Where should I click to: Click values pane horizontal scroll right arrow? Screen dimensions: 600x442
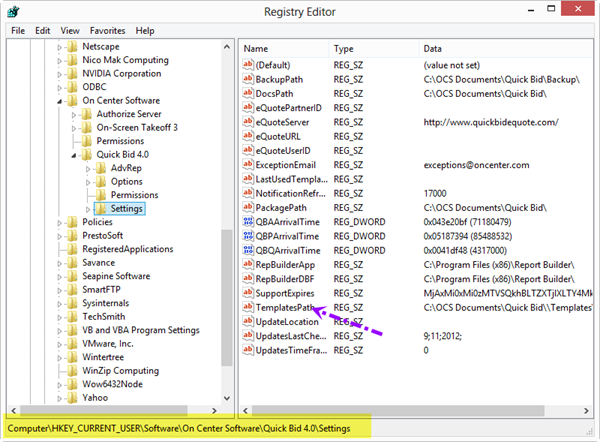tap(586, 411)
